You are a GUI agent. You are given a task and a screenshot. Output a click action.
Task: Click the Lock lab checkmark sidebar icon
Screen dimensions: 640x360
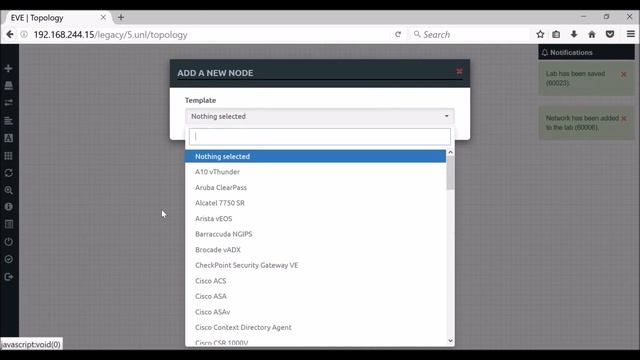8,259
